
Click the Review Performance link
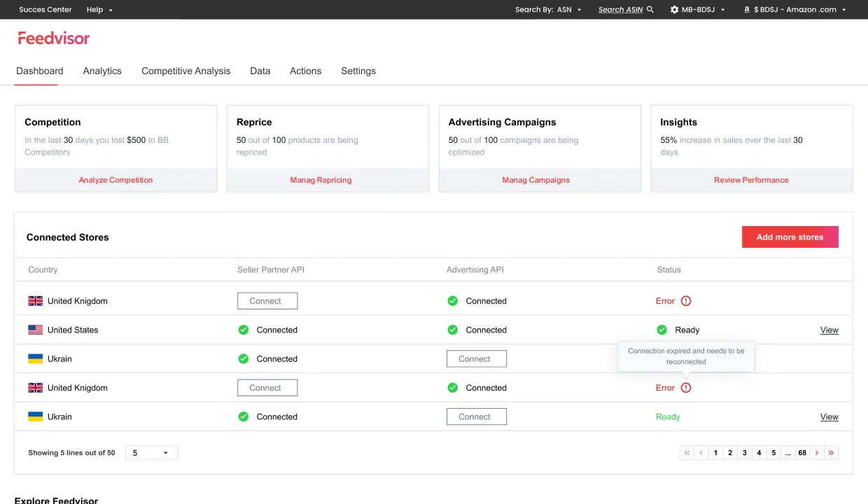[751, 180]
